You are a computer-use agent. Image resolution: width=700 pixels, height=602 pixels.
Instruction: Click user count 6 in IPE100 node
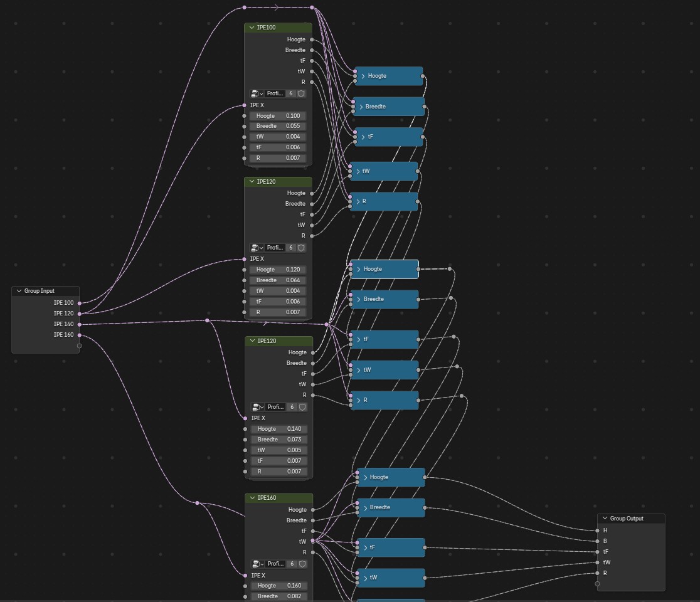[290, 93]
